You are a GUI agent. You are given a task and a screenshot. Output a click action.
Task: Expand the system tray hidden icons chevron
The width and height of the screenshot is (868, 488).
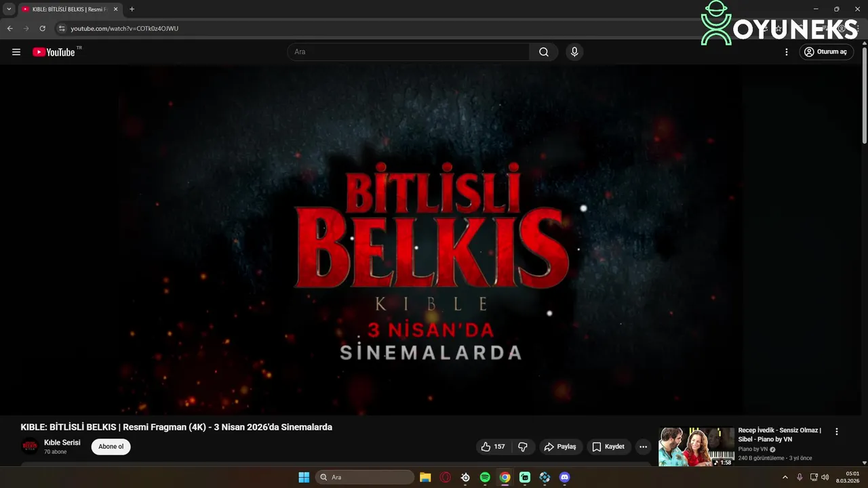(x=785, y=477)
